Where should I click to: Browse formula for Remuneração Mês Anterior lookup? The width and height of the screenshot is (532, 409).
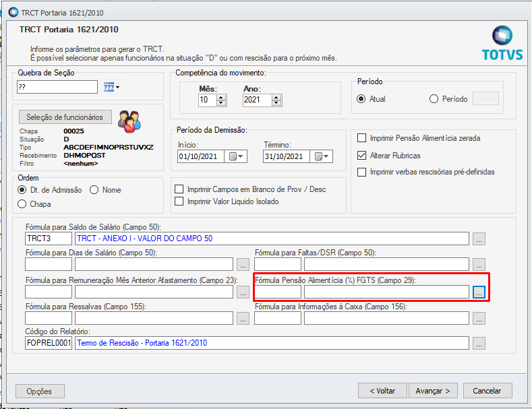click(x=243, y=292)
